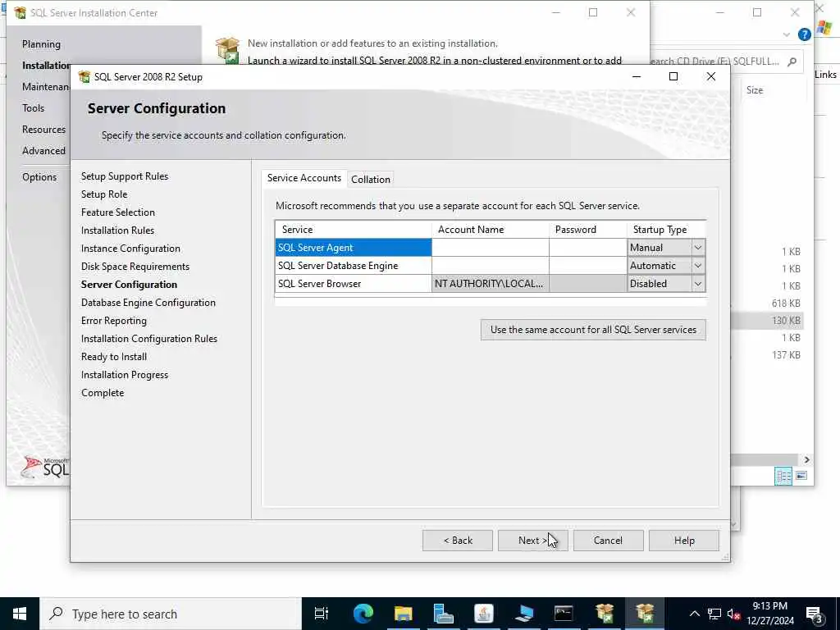Use the same account for all SQL Server services
840x630 pixels.
tap(593, 330)
